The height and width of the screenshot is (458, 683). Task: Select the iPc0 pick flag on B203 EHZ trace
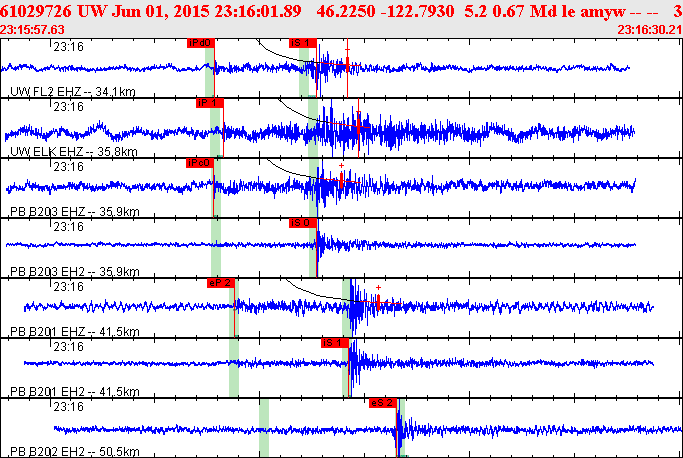200,163
